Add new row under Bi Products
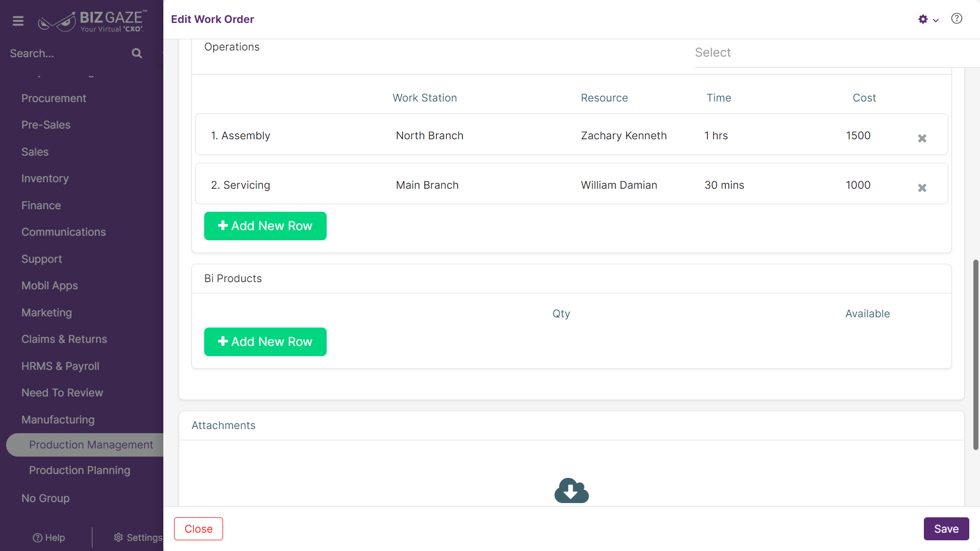 (265, 342)
